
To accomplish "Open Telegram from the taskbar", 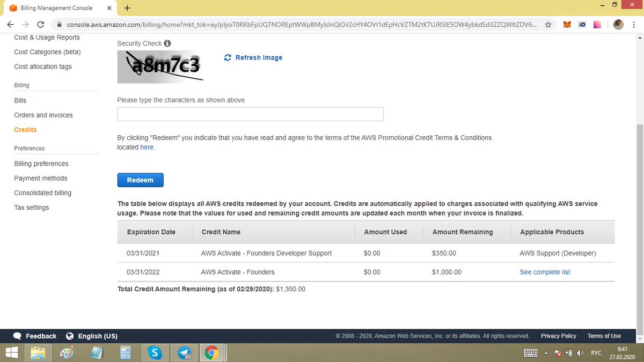I will point(185,353).
